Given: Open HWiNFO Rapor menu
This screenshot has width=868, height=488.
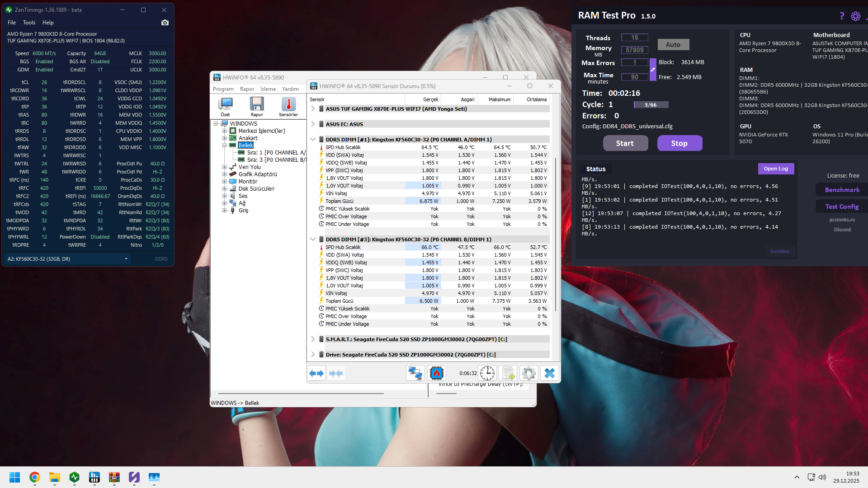Looking at the screenshot, I should [x=247, y=89].
